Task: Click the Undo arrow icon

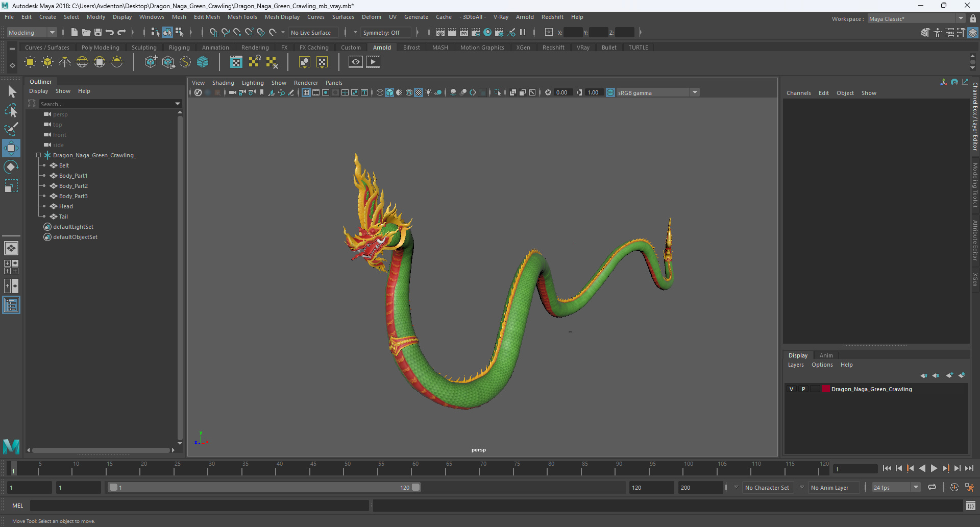Action: point(110,32)
